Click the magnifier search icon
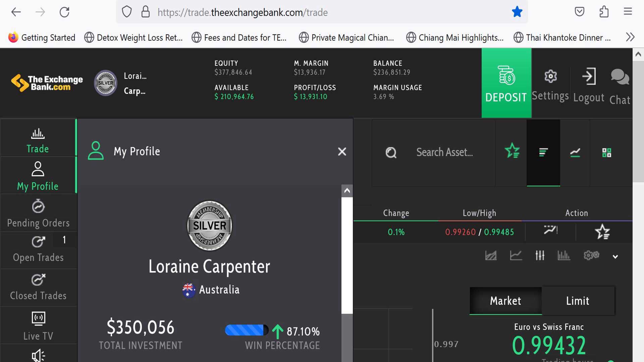Viewport: 644px width, 362px height. point(391,153)
